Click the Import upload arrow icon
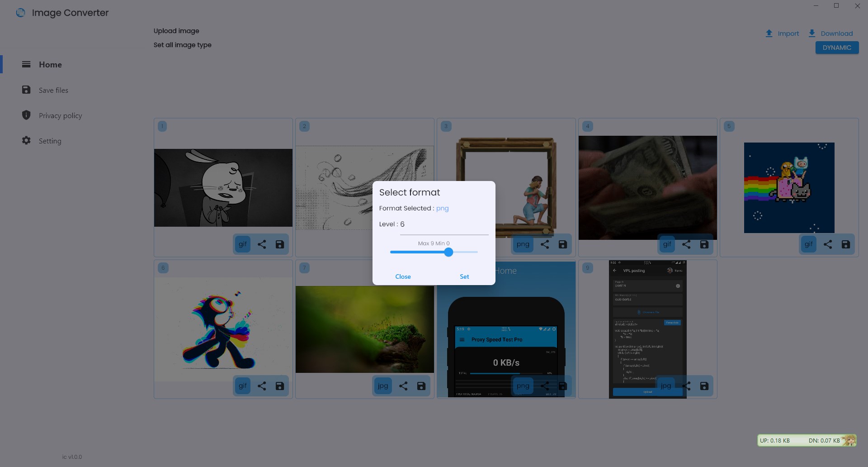The height and width of the screenshot is (467, 868). click(769, 33)
